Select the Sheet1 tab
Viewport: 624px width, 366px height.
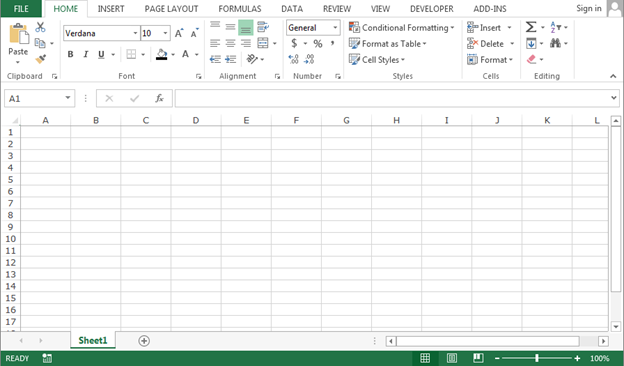click(93, 340)
